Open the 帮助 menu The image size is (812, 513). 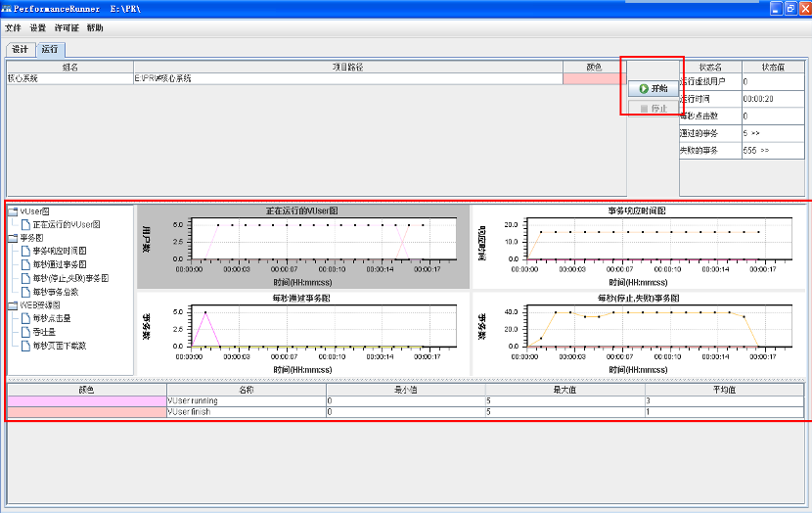(x=95, y=28)
